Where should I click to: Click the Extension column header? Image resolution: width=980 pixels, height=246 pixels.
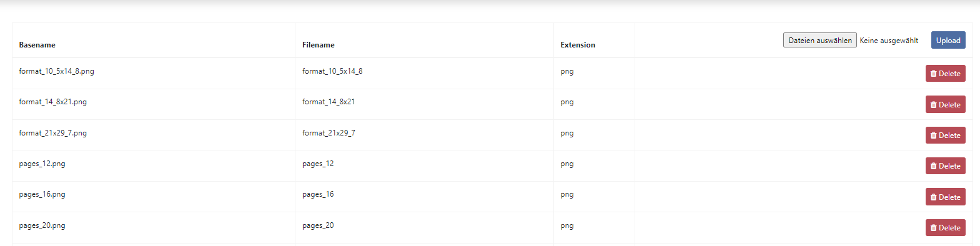578,45
